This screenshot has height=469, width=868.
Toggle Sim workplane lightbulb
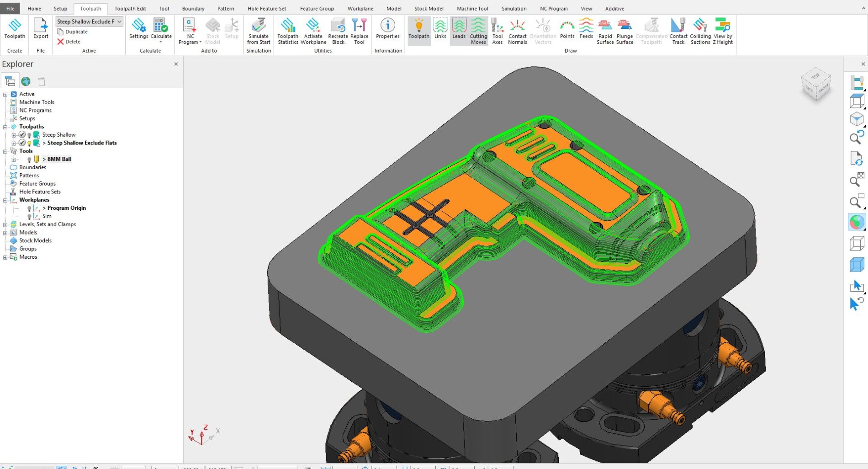[29, 217]
